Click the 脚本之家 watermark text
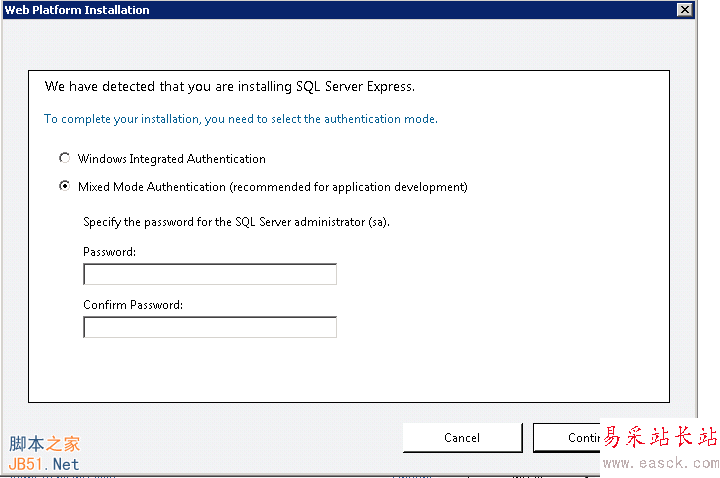 44,444
